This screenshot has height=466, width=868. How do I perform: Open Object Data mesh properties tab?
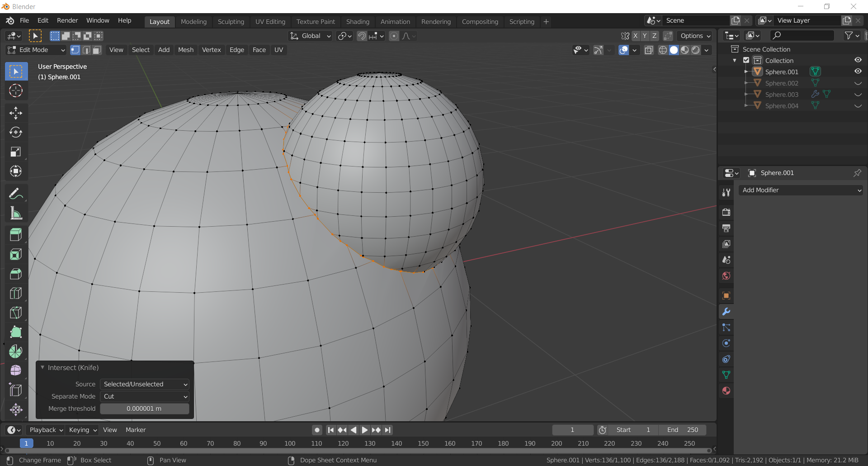click(726, 375)
